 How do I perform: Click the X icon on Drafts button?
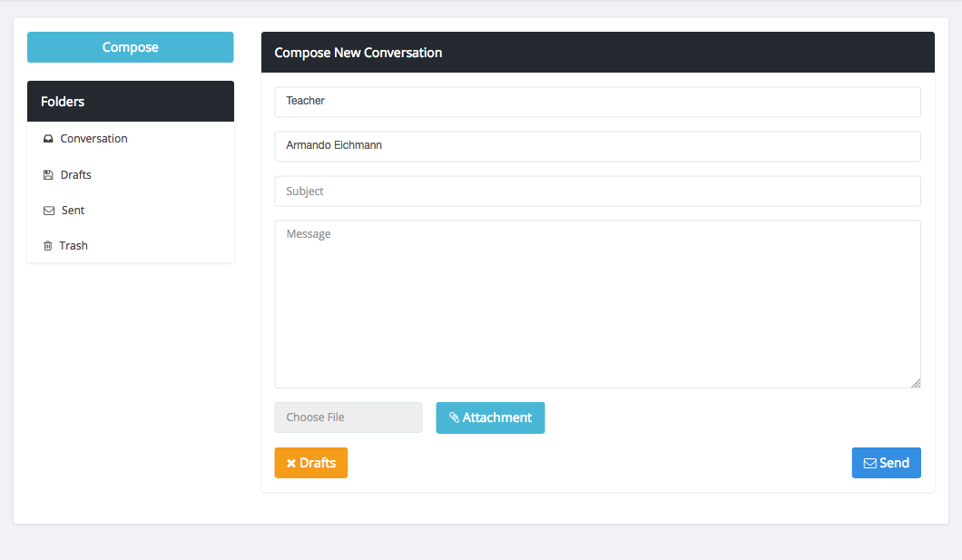coord(291,464)
